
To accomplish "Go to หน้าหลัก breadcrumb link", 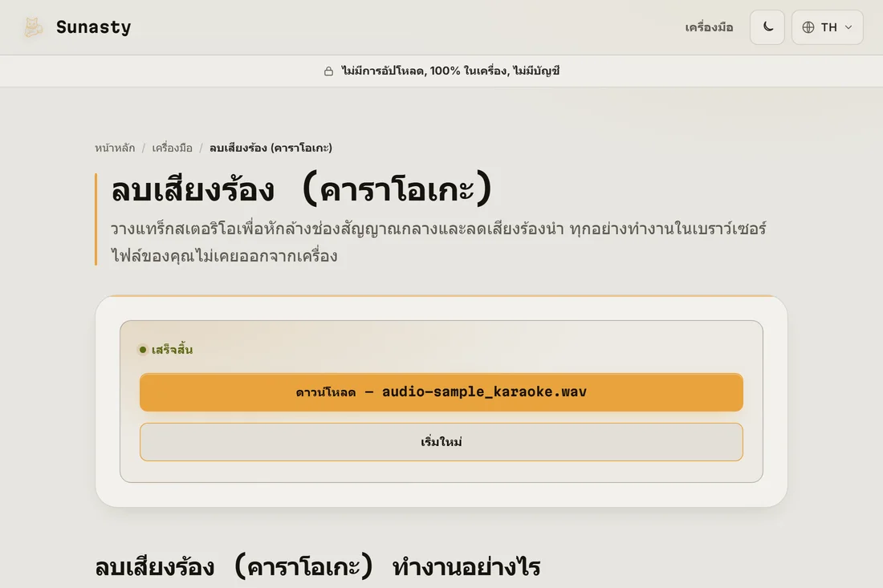I will [115, 148].
